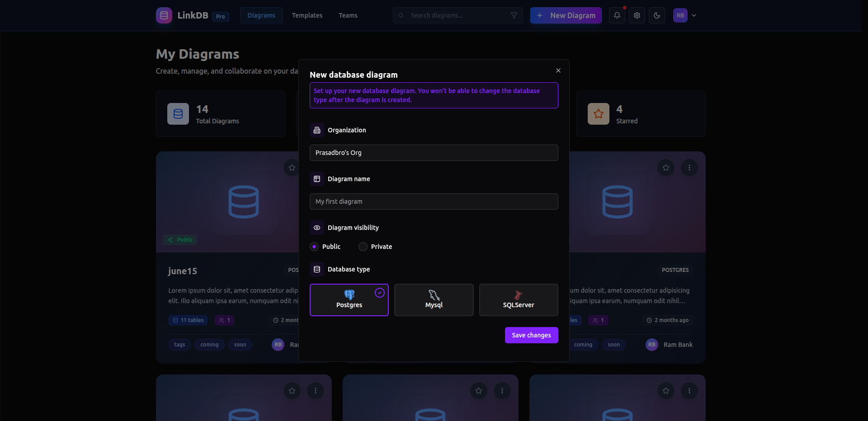Image resolution: width=868 pixels, height=421 pixels.
Task: Click the 11 tables badge
Action: tap(188, 320)
